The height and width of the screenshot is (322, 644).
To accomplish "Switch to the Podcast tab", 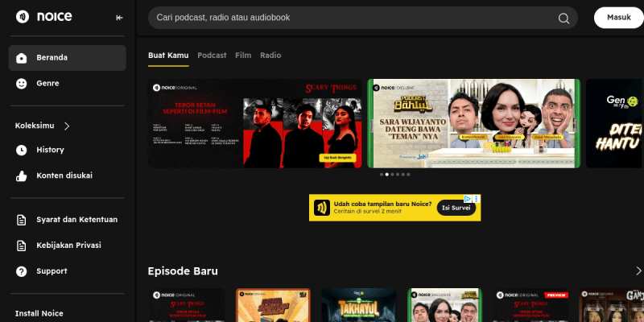I will coord(212,56).
